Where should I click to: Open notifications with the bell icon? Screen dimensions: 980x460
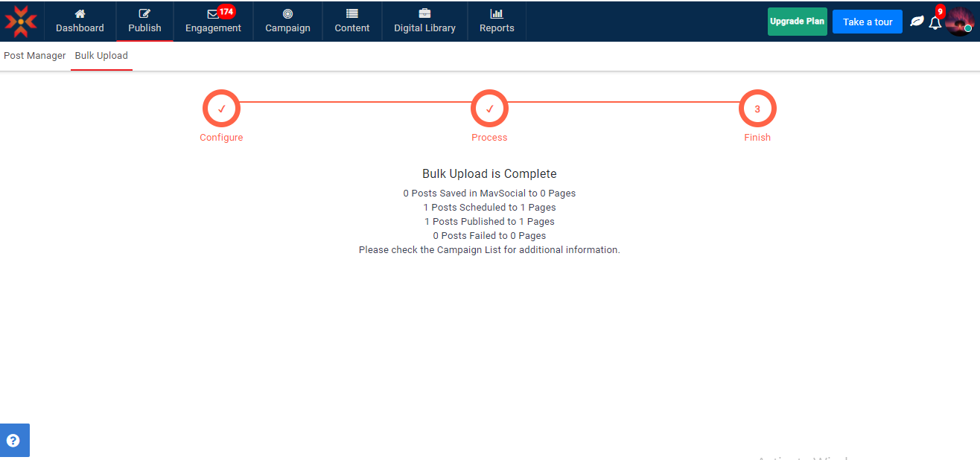[936, 22]
